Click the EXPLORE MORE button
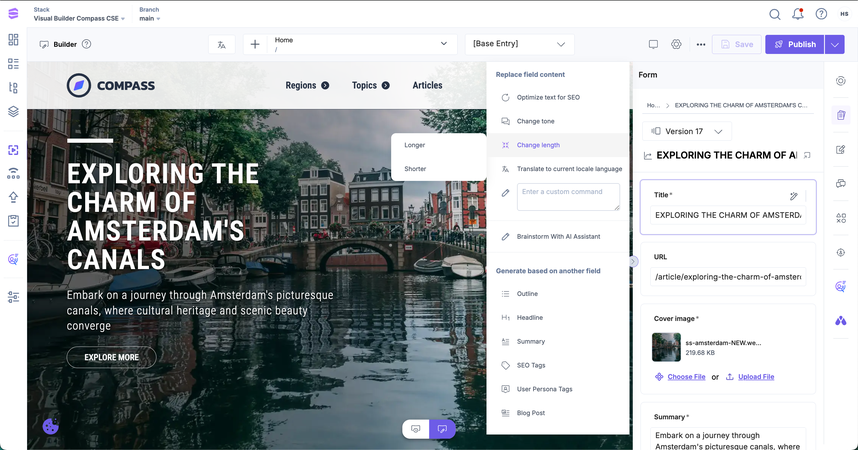 point(112,357)
